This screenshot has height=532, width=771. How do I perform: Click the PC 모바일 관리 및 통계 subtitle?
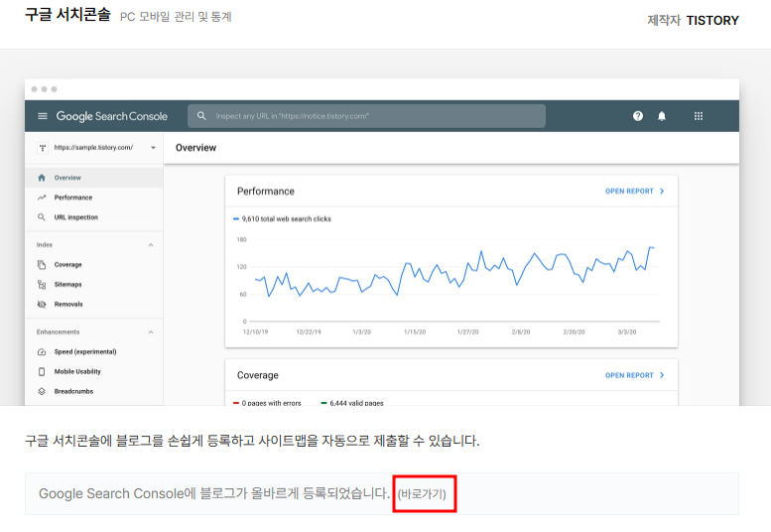pyautogui.click(x=176, y=17)
